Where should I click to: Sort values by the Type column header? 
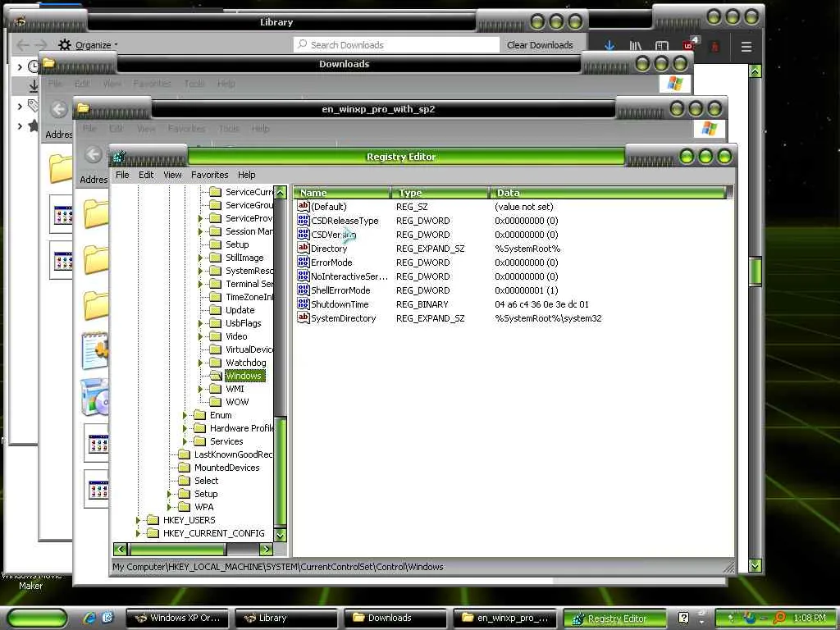pyautogui.click(x=440, y=193)
